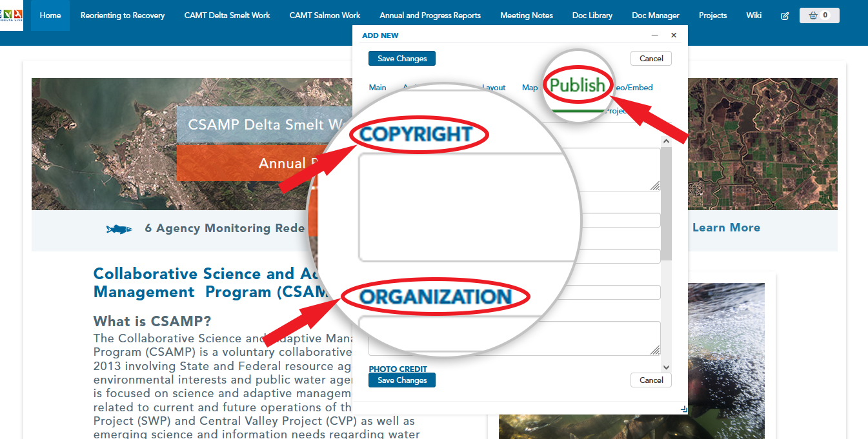
Task: Minimize the Add New dialog
Action: pos(655,35)
